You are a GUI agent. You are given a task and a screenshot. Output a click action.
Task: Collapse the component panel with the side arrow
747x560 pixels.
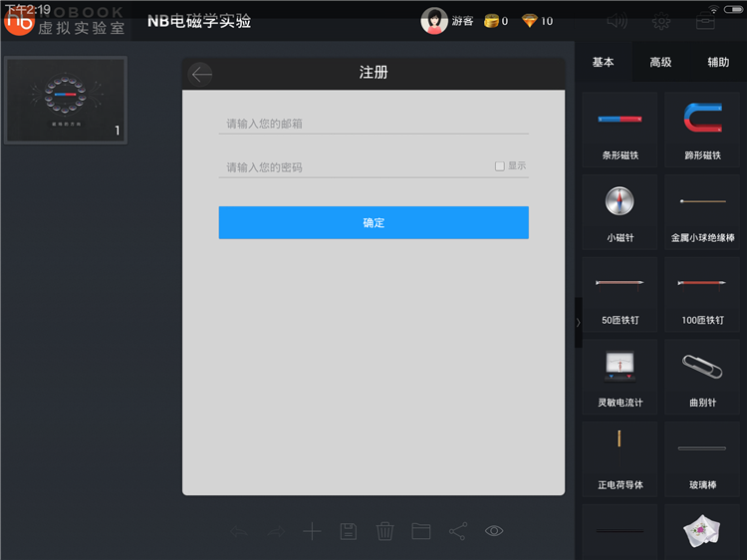pyautogui.click(x=579, y=323)
